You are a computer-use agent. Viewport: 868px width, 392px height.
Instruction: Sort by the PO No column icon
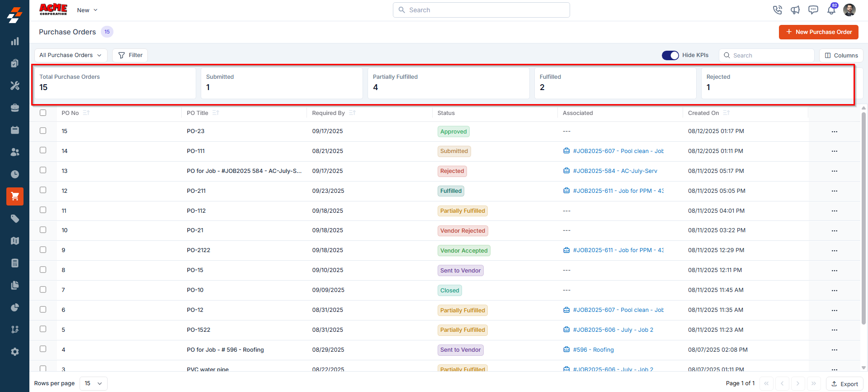[x=86, y=113]
